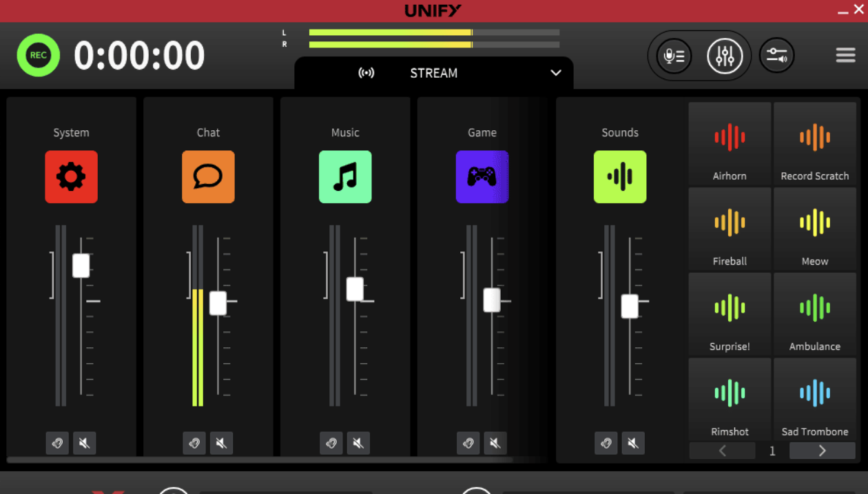Open the System channel gear icon
The width and height of the screenshot is (868, 494).
pyautogui.click(x=71, y=177)
